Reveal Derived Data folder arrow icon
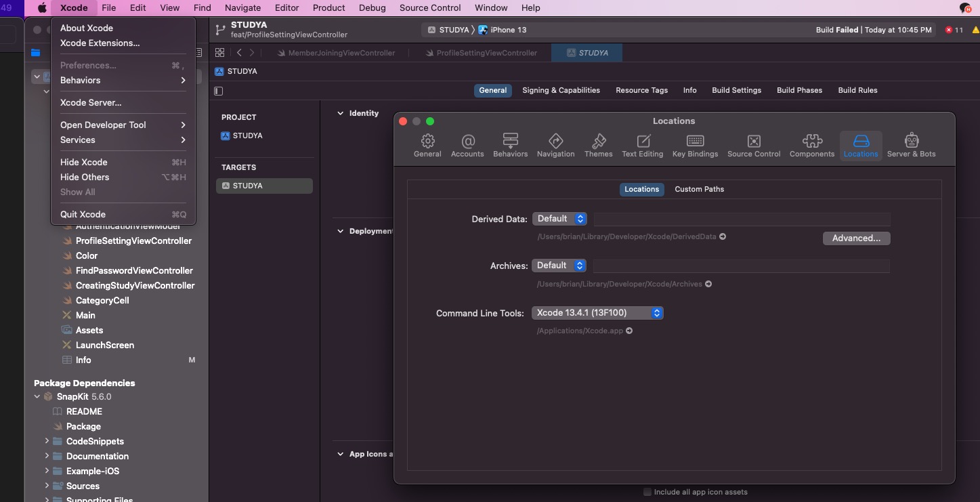The image size is (980, 502). tap(723, 237)
